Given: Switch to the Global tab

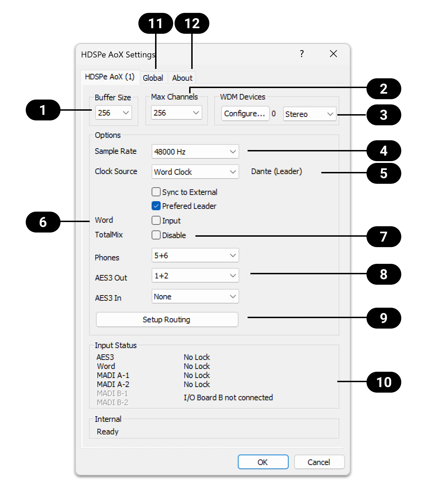Looking at the screenshot, I should (153, 78).
